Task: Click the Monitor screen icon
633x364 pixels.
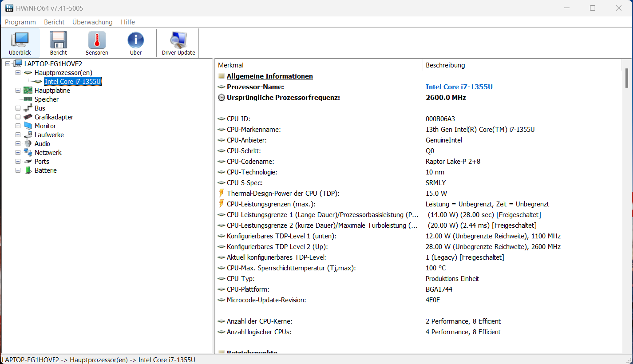Action: click(x=28, y=126)
